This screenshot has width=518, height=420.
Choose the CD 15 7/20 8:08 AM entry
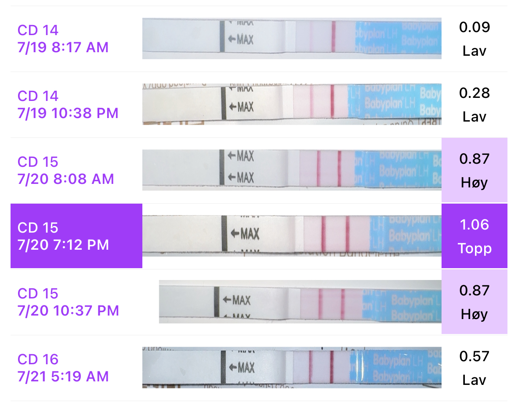65,170
